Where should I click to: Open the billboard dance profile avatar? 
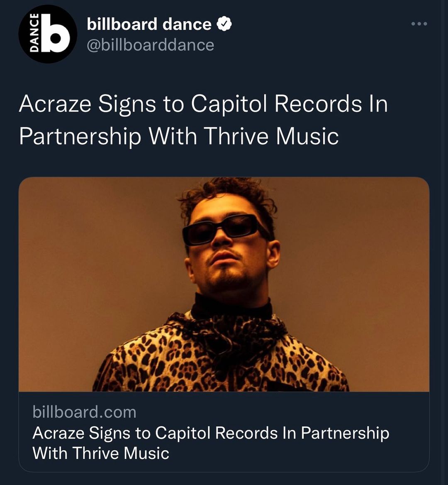(x=48, y=34)
